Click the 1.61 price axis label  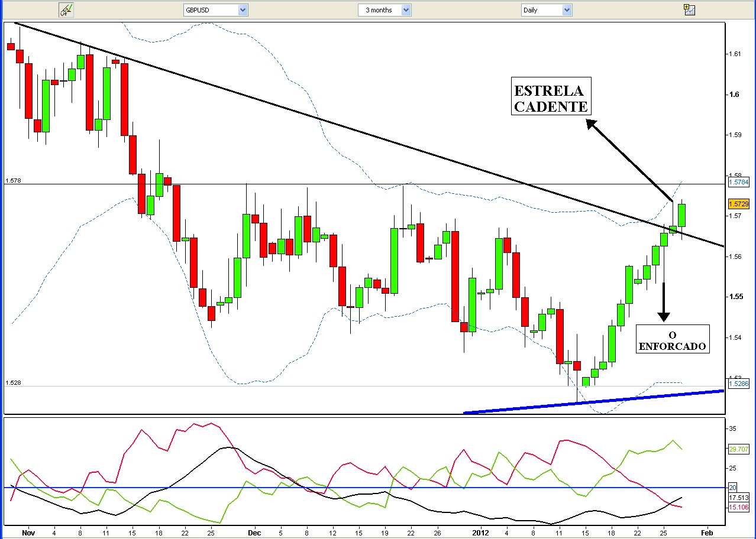735,54
